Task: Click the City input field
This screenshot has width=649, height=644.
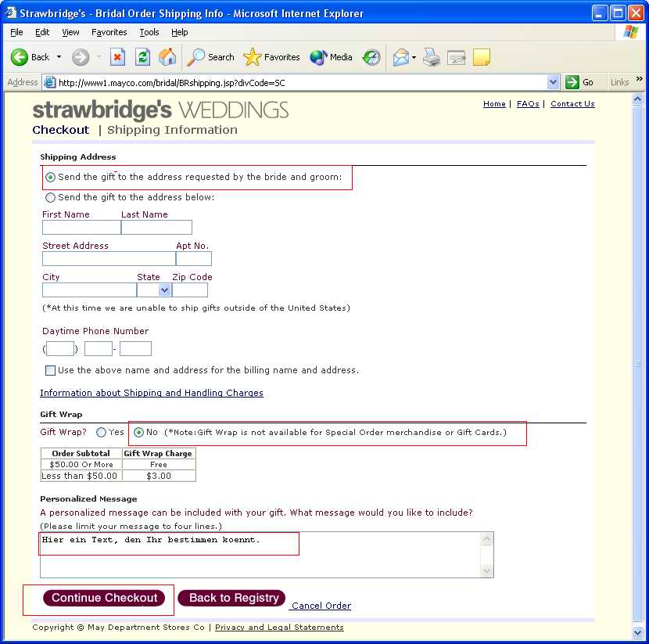Action: pos(89,290)
